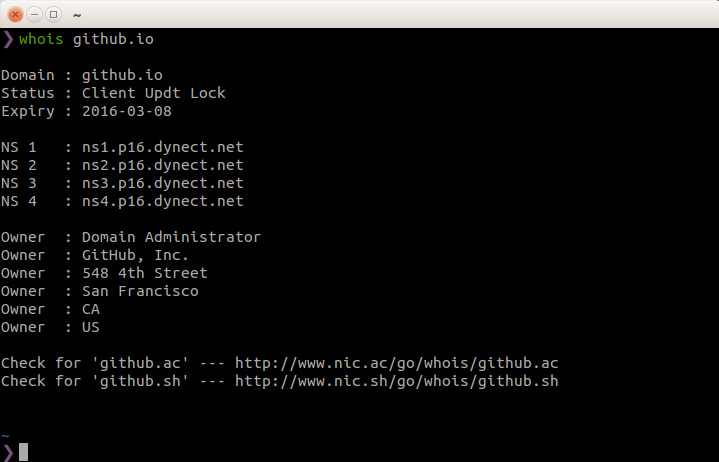
Task: Click the 'Client Updt Lock' status text
Action: tap(154, 93)
